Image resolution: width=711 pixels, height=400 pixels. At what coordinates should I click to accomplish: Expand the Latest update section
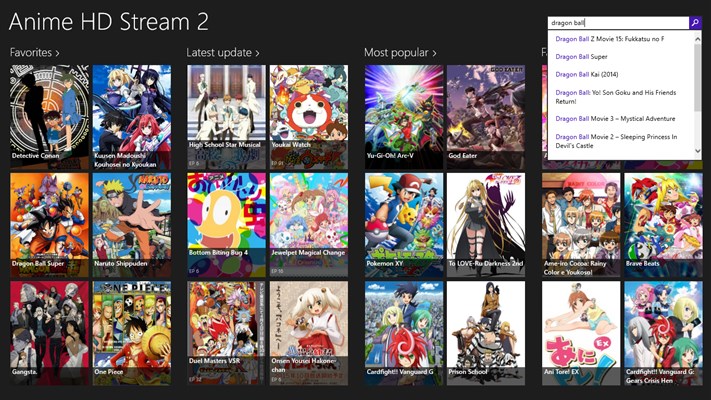coord(223,53)
